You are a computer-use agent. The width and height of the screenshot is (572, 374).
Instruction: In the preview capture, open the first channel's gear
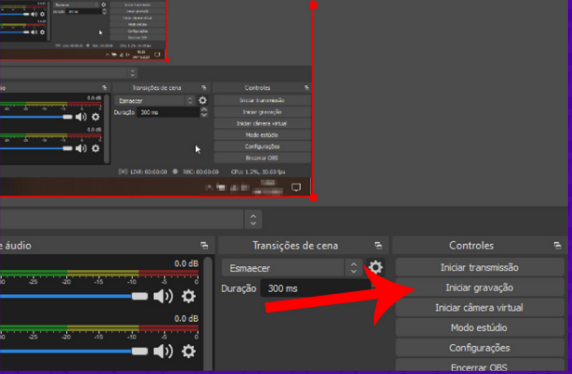tap(96, 117)
